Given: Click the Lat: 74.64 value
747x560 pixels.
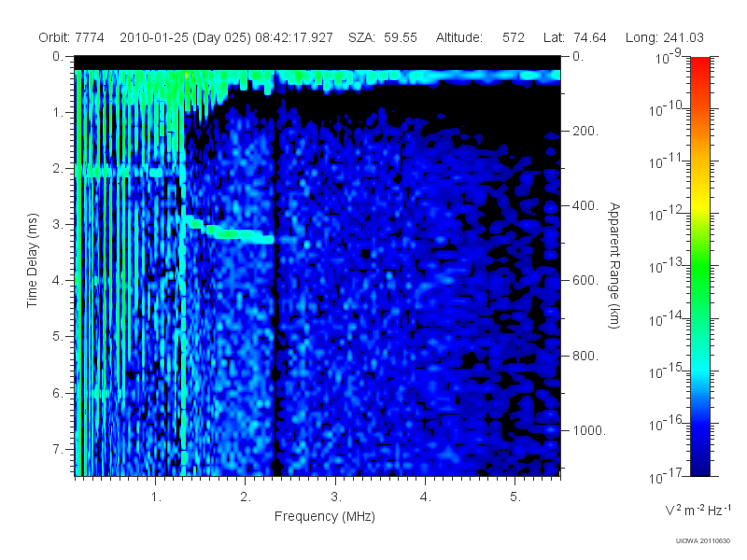Looking at the screenshot, I should pos(574,37).
